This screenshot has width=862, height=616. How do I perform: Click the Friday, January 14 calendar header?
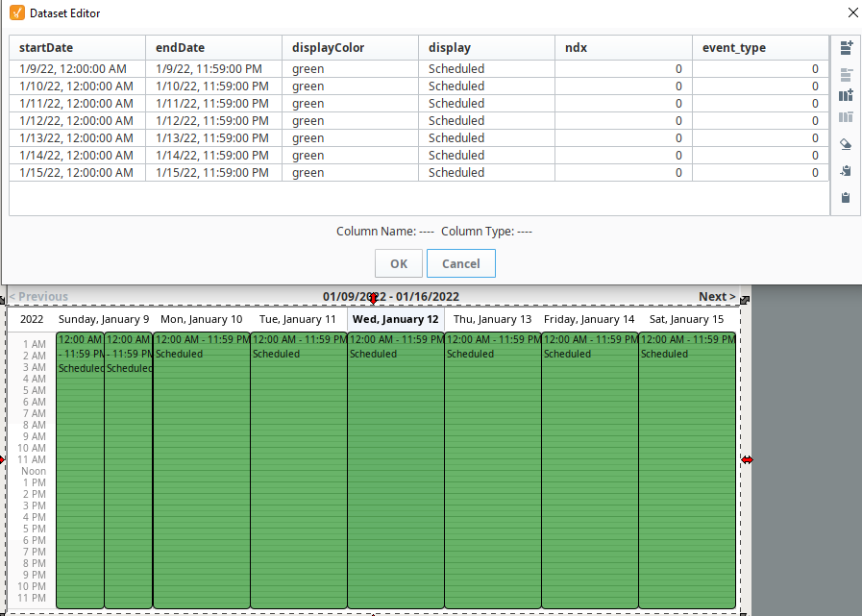point(589,319)
